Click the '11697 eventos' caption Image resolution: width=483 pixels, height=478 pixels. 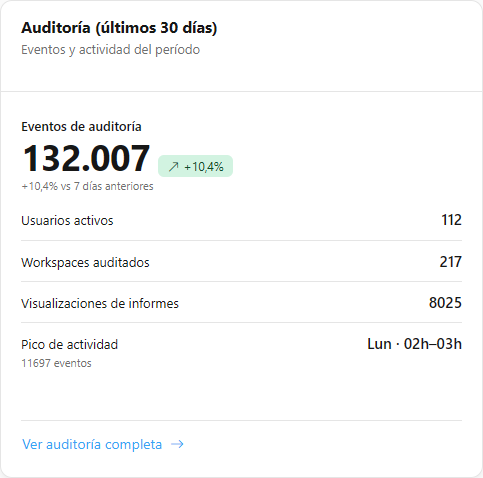pos(56,363)
